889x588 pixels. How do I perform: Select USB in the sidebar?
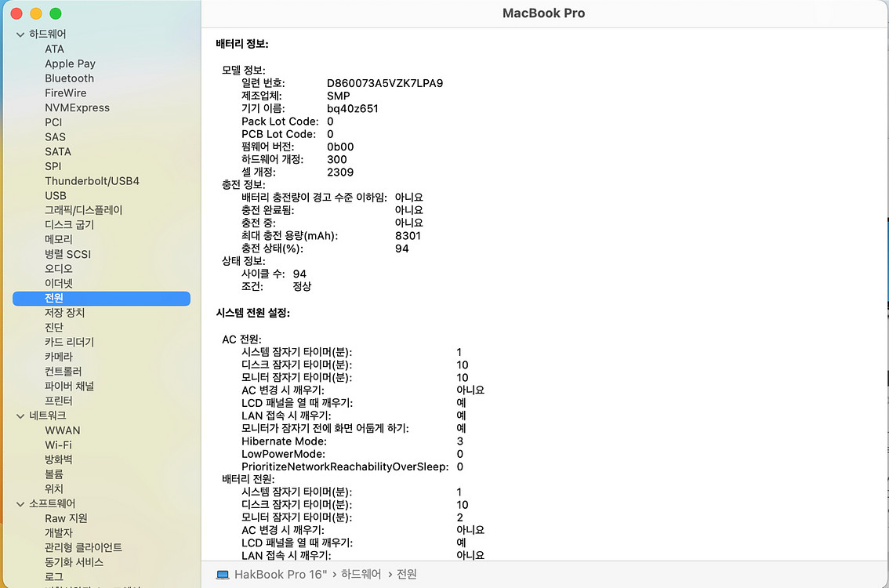(56, 196)
